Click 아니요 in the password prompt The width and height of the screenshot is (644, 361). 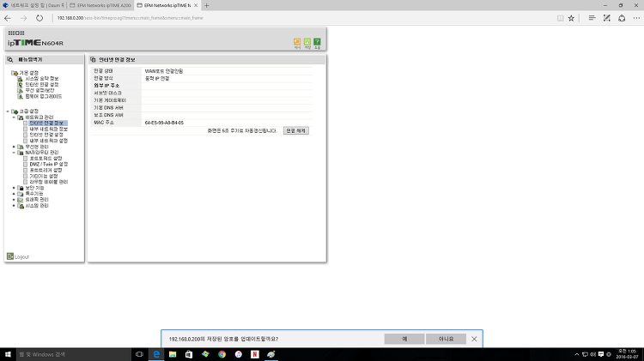point(446,339)
